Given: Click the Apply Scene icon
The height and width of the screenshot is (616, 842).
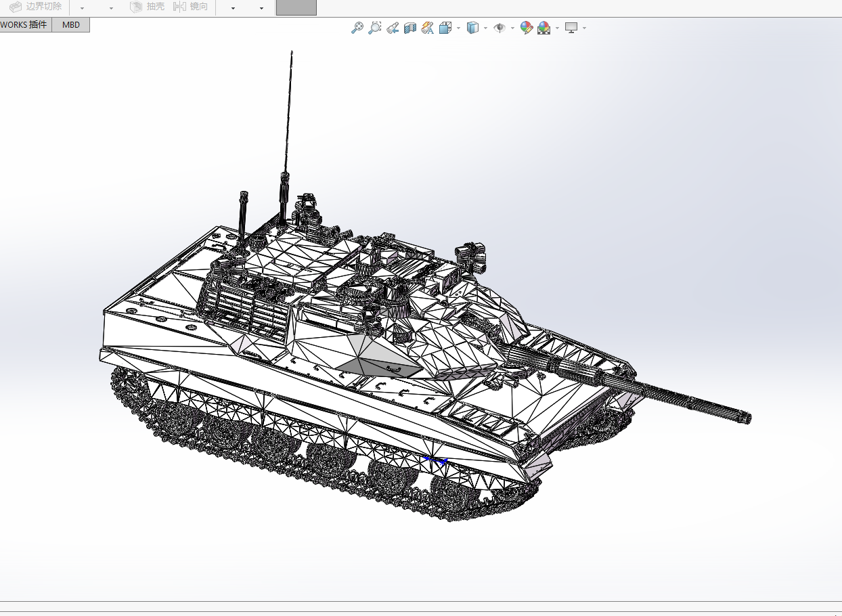Looking at the screenshot, I should (x=544, y=28).
